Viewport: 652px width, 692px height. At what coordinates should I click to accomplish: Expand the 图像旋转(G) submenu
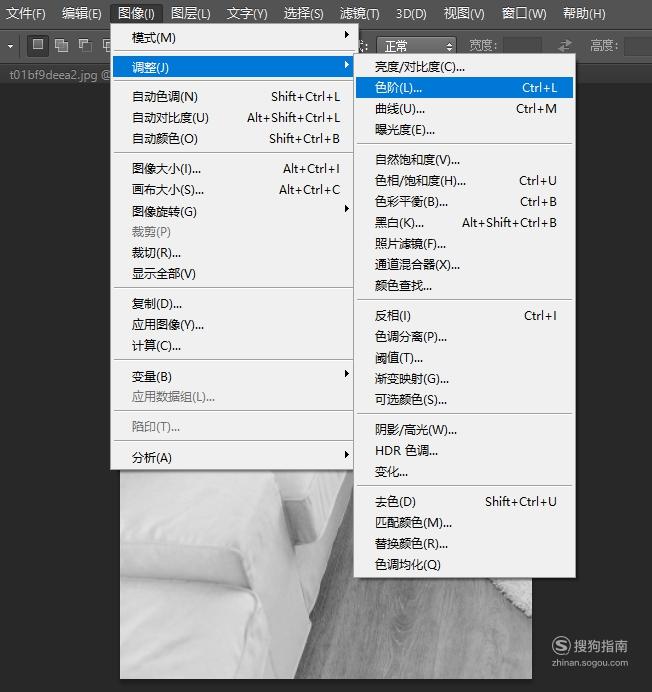tap(232, 211)
